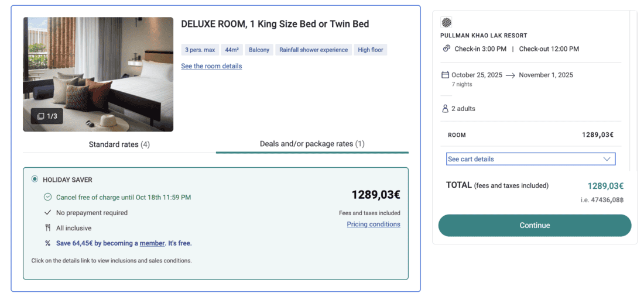Image resolution: width=644 pixels, height=297 pixels.
Task: Click the Balcony amenity tag
Action: 259,50
